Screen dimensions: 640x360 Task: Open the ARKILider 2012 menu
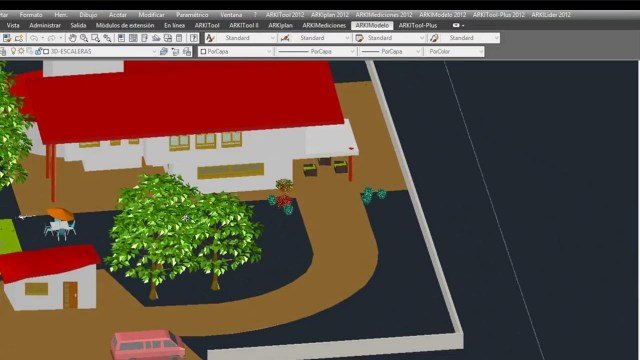point(551,15)
